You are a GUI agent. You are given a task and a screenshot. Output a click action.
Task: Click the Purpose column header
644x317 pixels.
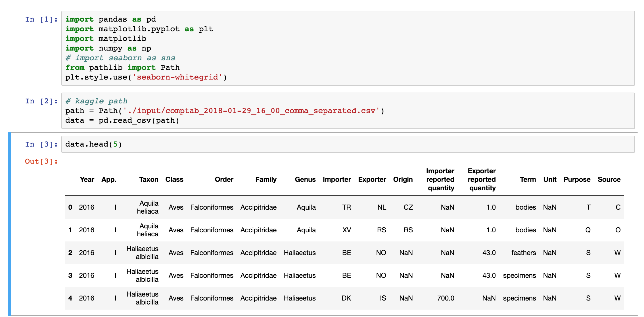click(x=577, y=180)
